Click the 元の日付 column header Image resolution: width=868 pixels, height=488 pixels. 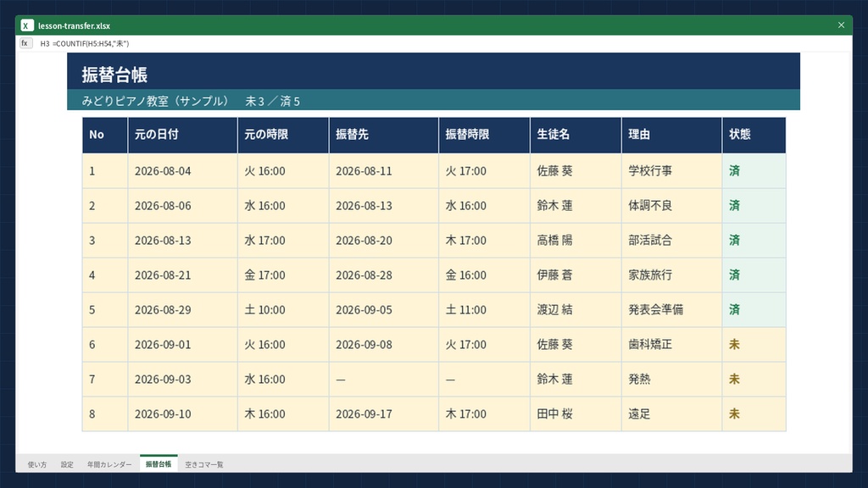(183, 135)
